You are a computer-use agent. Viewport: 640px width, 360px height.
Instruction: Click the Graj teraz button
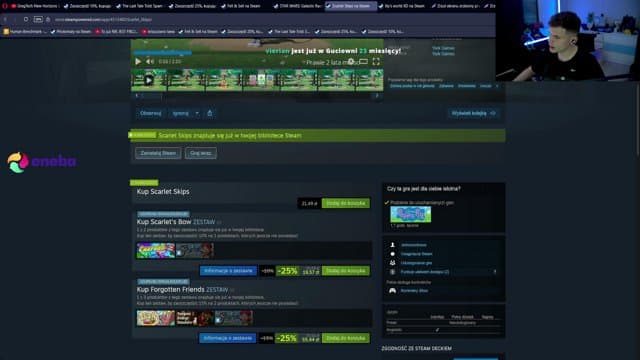pos(200,153)
